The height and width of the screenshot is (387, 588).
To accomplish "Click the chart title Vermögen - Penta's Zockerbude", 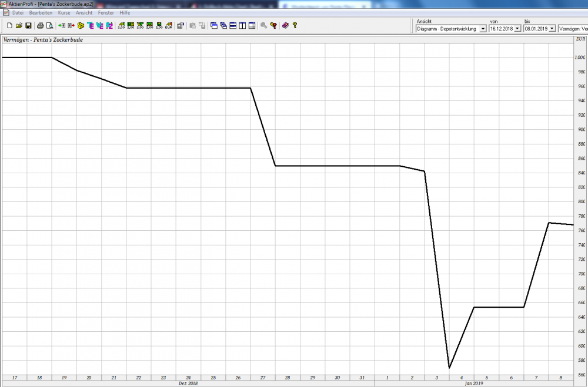I will click(x=43, y=40).
